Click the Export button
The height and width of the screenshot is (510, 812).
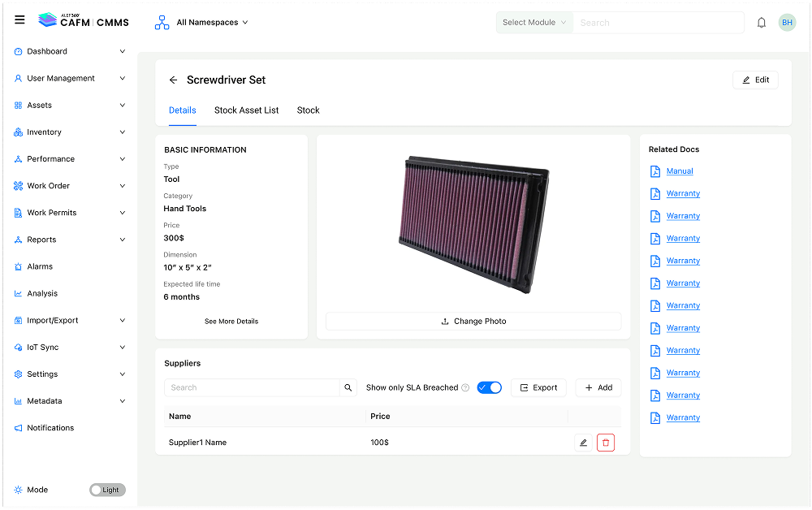click(x=538, y=388)
